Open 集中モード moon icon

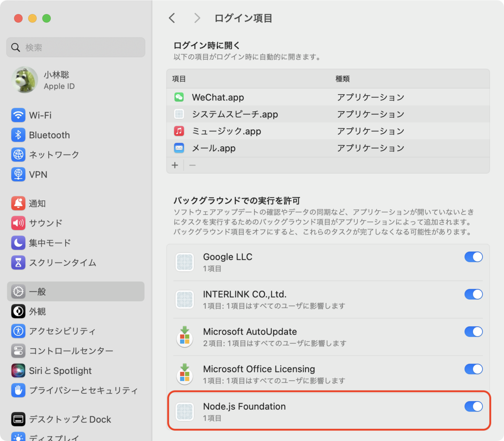coord(18,243)
